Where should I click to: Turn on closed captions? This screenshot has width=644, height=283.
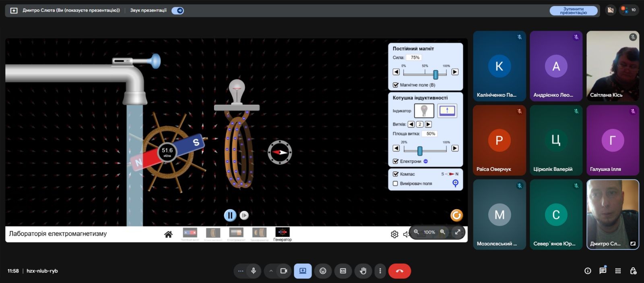click(x=343, y=271)
